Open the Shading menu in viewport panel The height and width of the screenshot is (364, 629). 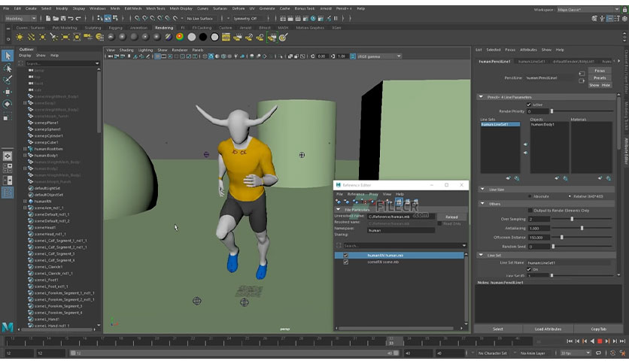126,50
